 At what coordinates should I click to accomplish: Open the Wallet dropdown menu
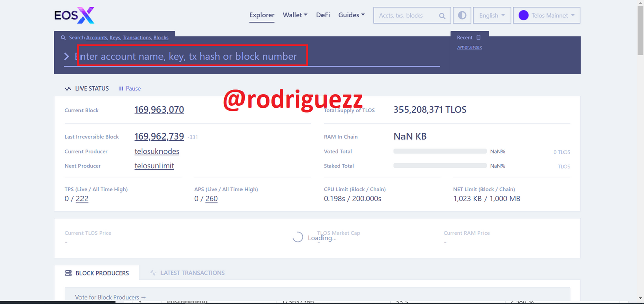pos(295,15)
